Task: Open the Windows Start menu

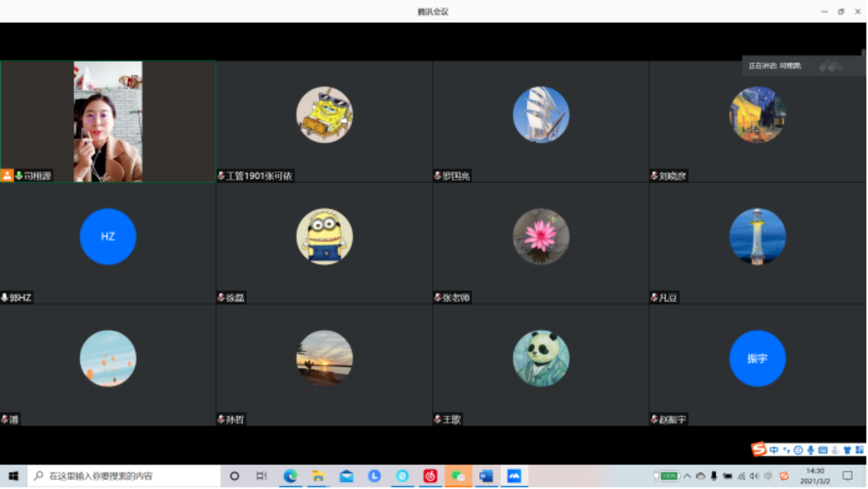Action: [x=14, y=476]
